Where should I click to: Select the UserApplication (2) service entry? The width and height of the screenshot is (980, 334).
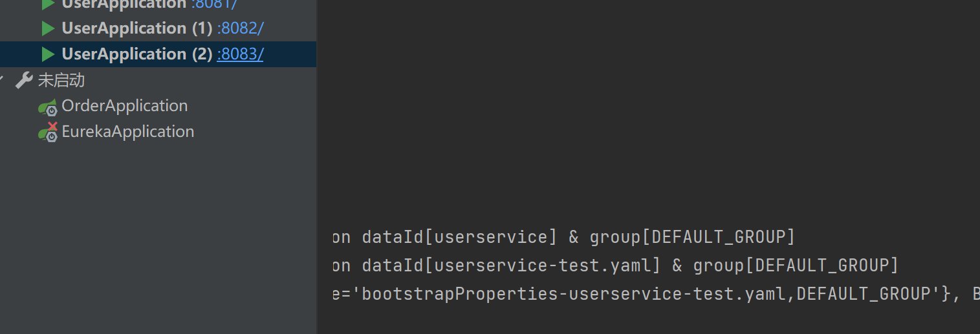tap(136, 54)
